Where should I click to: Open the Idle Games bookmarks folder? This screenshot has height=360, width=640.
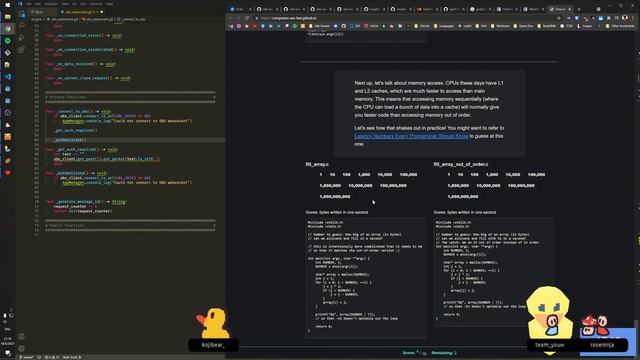[x=319, y=26]
